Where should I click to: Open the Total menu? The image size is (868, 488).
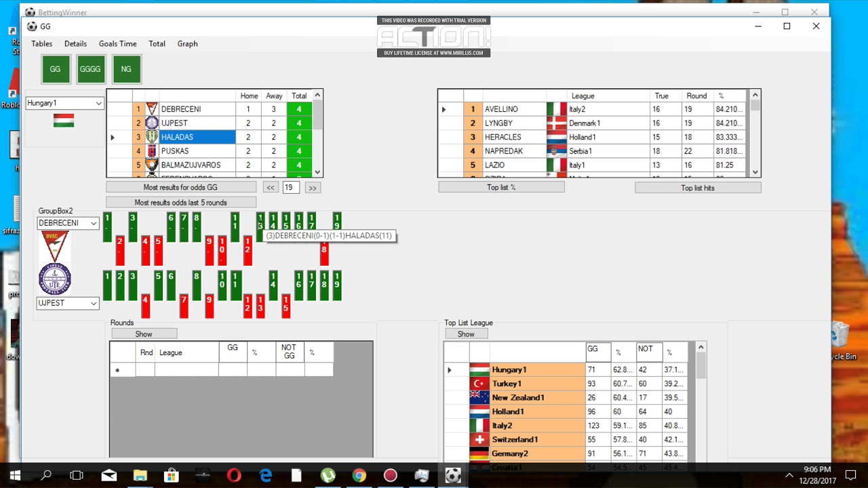[157, 43]
